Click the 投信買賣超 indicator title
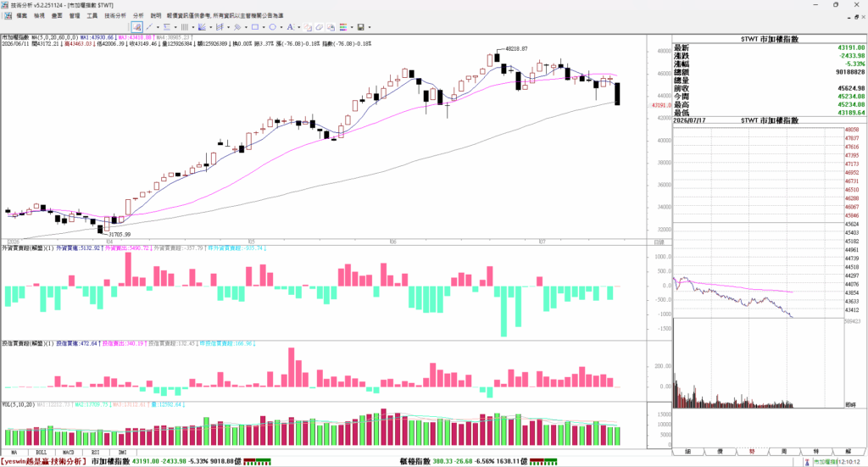This screenshot has height=467, width=868. [x=28, y=344]
